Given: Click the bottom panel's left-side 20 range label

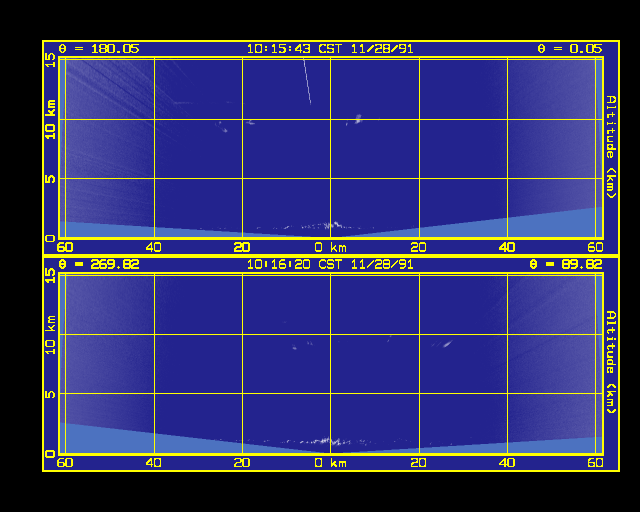Looking at the screenshot, I should coord(242,463).
